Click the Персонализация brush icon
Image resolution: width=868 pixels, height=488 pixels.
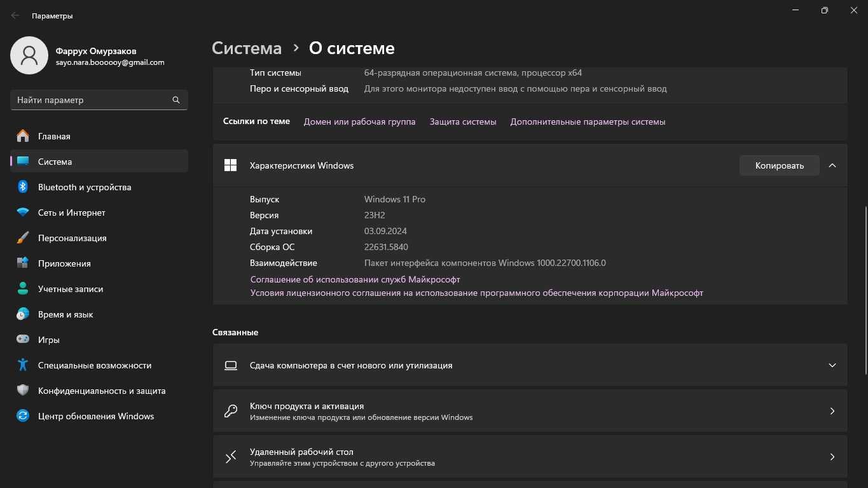(23, 238)
